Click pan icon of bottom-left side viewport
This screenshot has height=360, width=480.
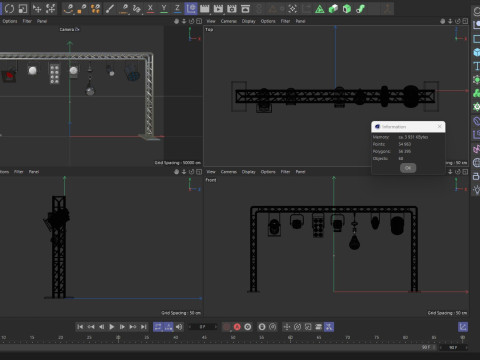[176, 172]
